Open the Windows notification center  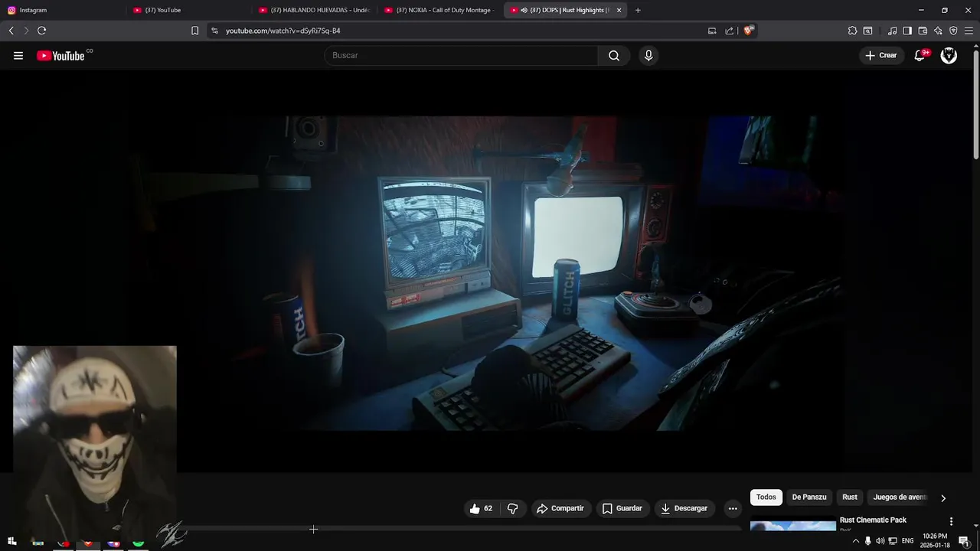tap(964, 541)
